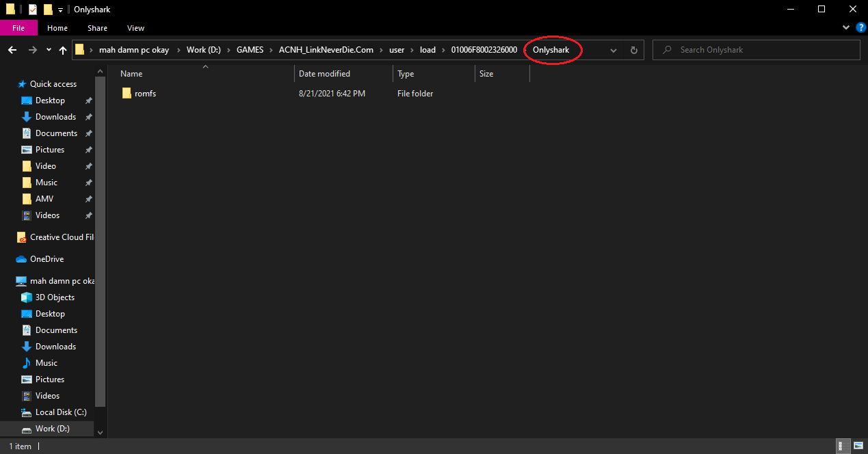Open Music under this PC
The height and width of the screenshot is (454, 868).
[x=47, y=363]
